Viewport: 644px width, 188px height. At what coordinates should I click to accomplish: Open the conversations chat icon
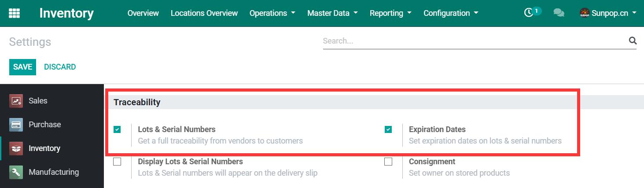click(559, 13)
